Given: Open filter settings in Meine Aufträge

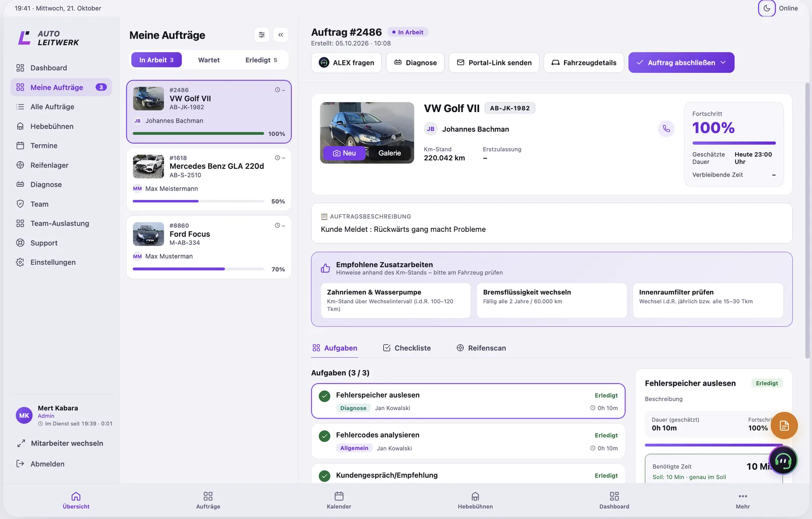Looking at the screenshot, I should 261,35.
